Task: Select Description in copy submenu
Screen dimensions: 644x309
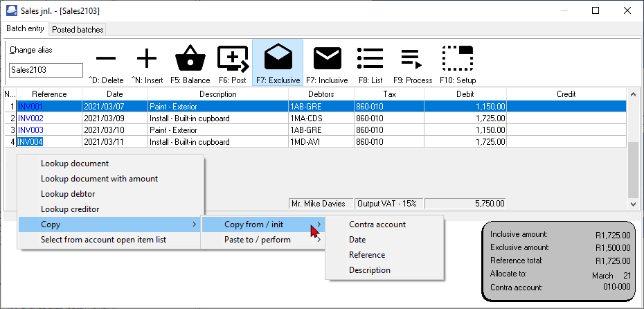Action: [x=384, y=270]
